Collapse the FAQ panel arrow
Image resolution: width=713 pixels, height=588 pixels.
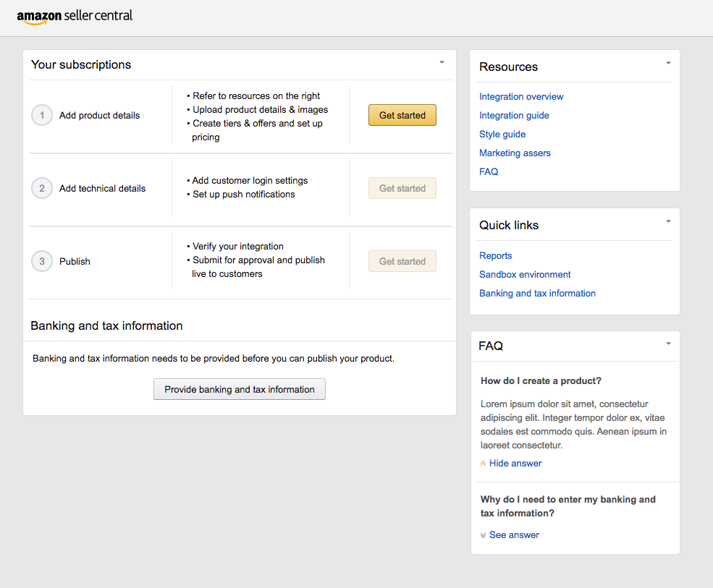[x=668, y=344]
